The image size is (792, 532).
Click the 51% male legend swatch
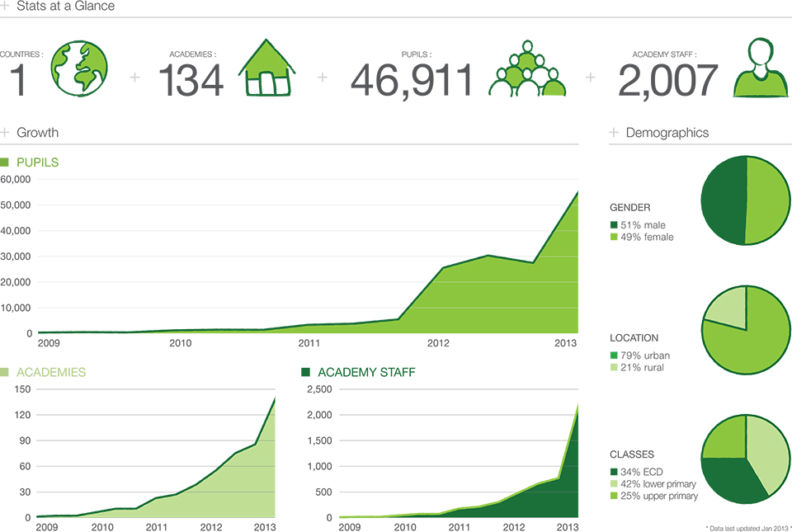click(614, 225)
